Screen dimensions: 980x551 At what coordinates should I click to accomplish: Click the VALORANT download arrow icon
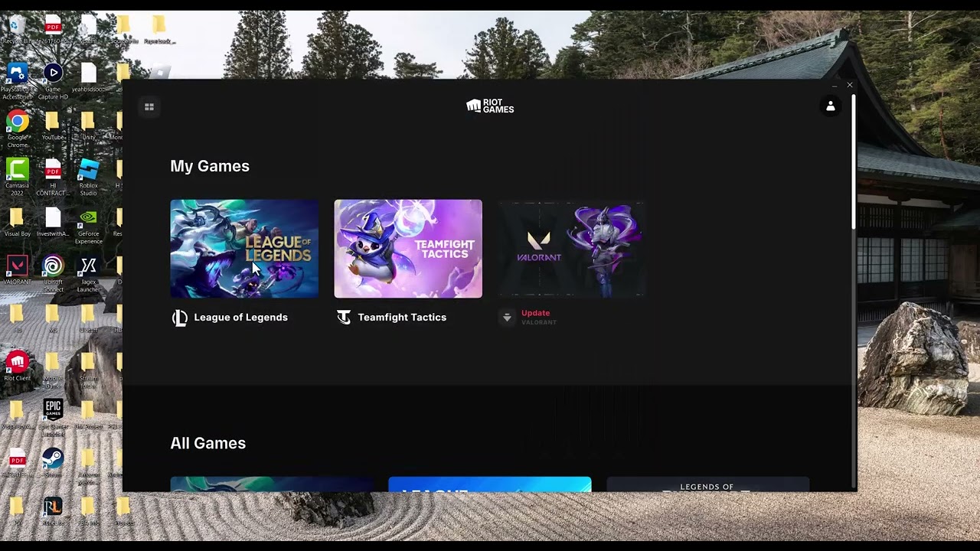(507, 317)
